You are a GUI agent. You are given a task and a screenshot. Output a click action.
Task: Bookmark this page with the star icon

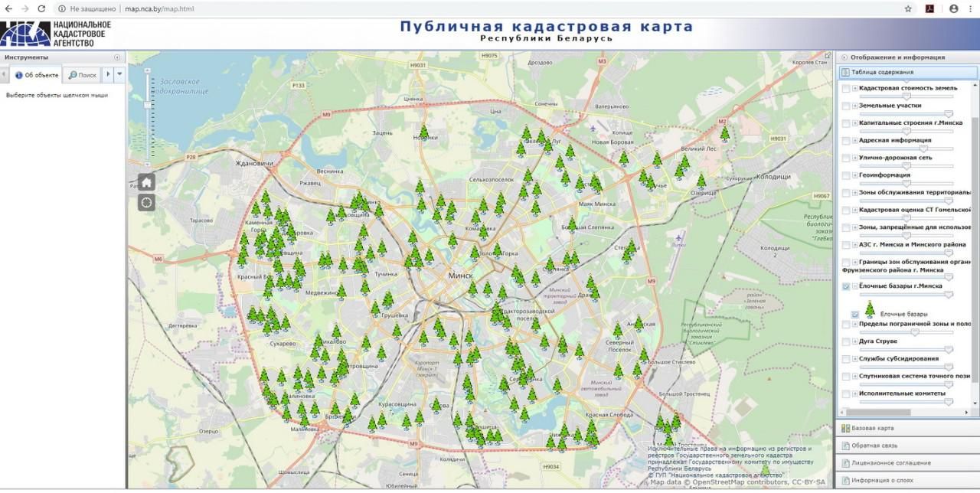click(908, 8)
